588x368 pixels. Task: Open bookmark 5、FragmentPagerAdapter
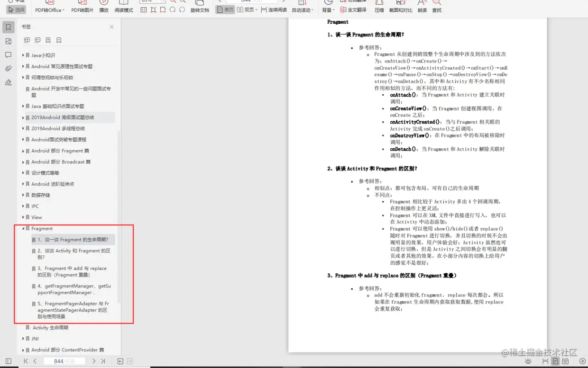pyautogui.click(x=73, y=310)
